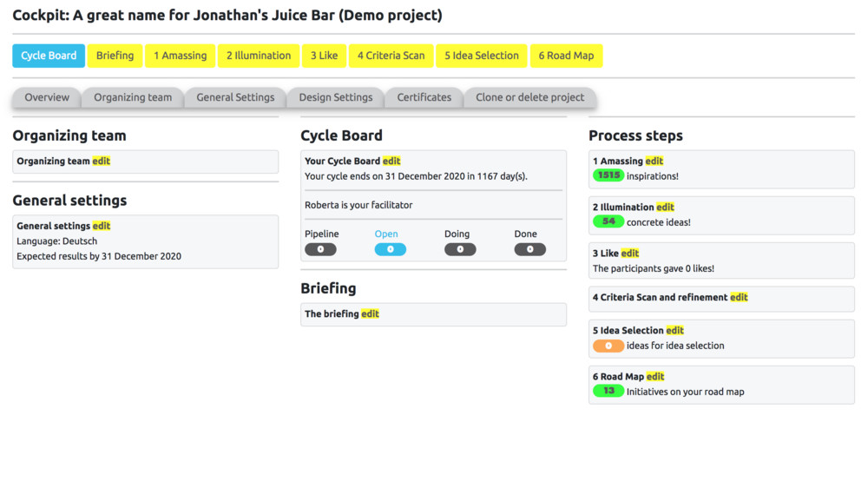
Task: Edit the 3 Like process step
Action: [x=630, y=253]
